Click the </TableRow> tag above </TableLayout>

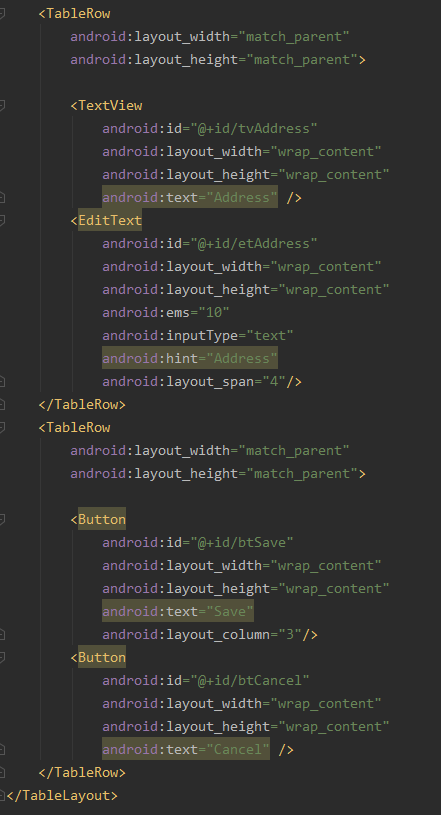[x=82, y=772]
